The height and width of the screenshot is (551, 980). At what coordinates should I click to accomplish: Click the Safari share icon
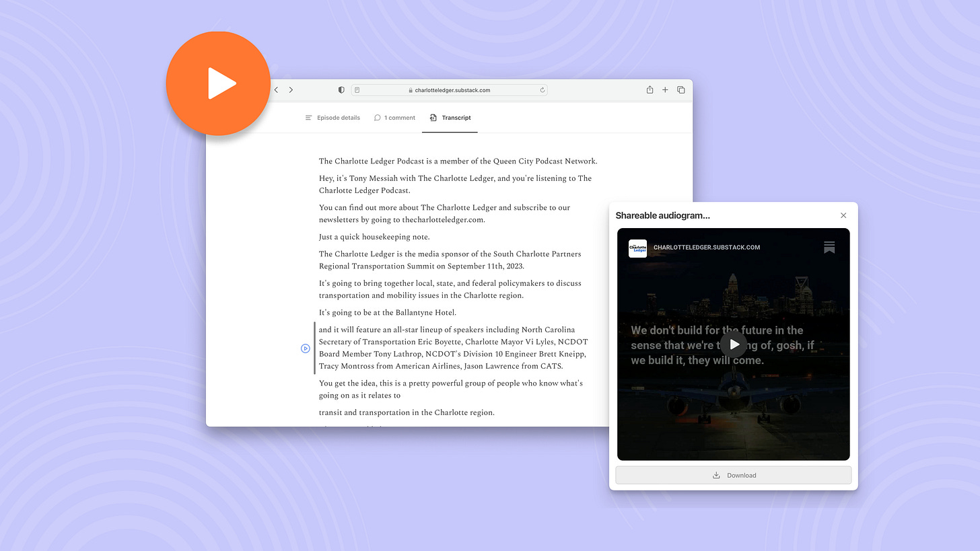pyautogui.click(x=650, y=89)
